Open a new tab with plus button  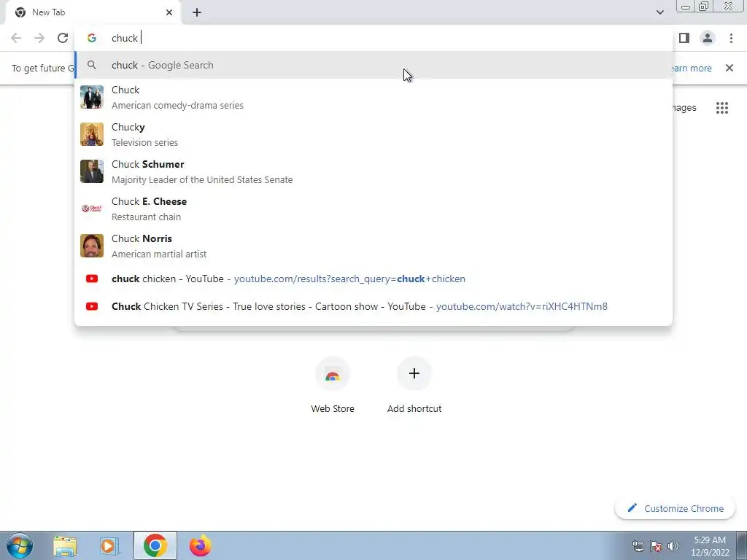[197, 12]
